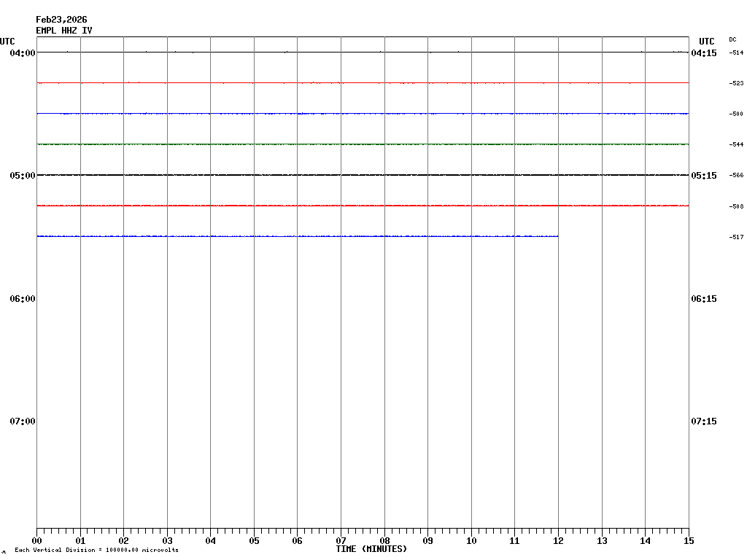Click the 06:00 hour label on left
This screenshot has width=747, height=560.
[x=23, y=299]
